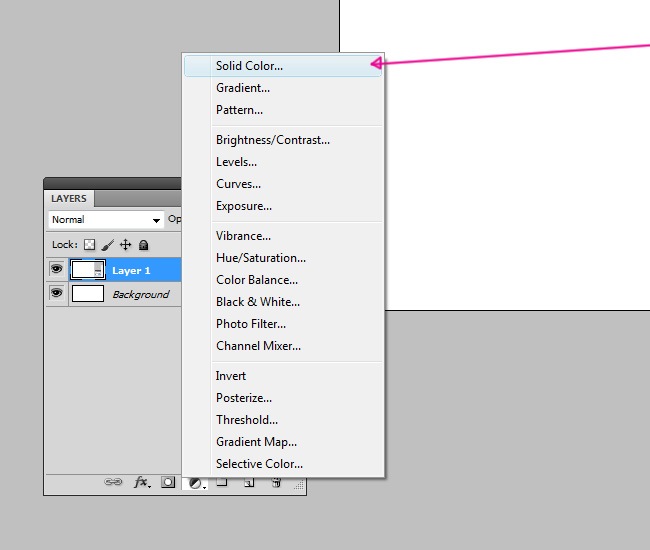Choose Black & White... adjustment
Screen dimensions: 650x550
[x=283, y=302]
